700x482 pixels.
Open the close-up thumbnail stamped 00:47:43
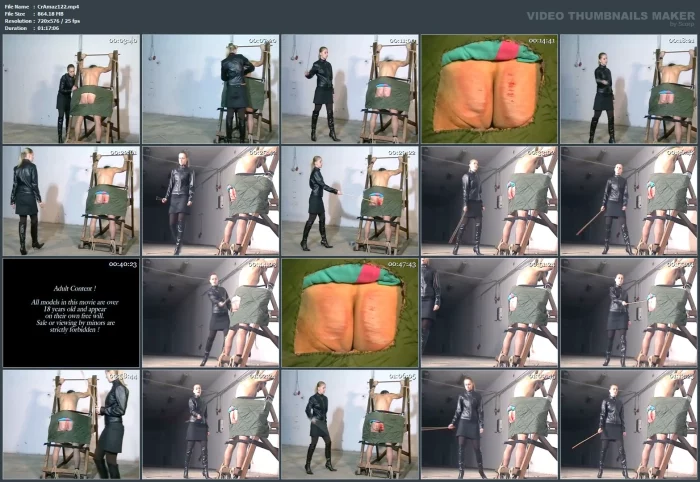pyautogui.click(x=349, y=312)
